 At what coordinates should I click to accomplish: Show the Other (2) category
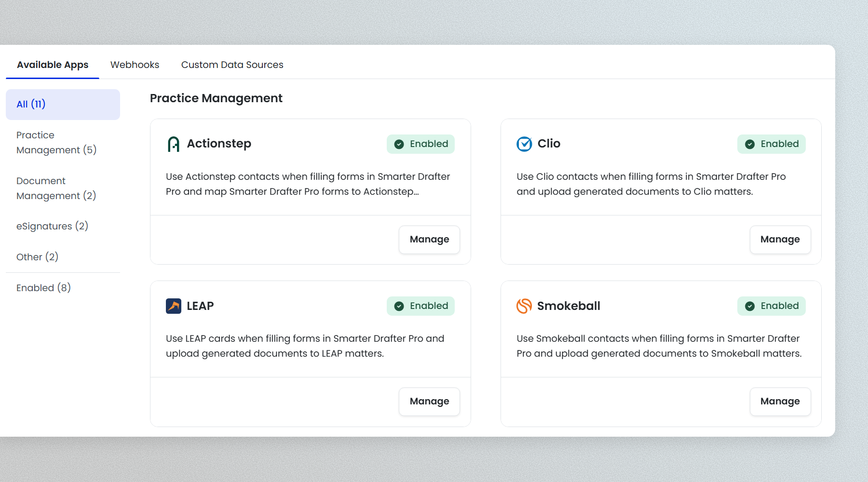(63, 257)
